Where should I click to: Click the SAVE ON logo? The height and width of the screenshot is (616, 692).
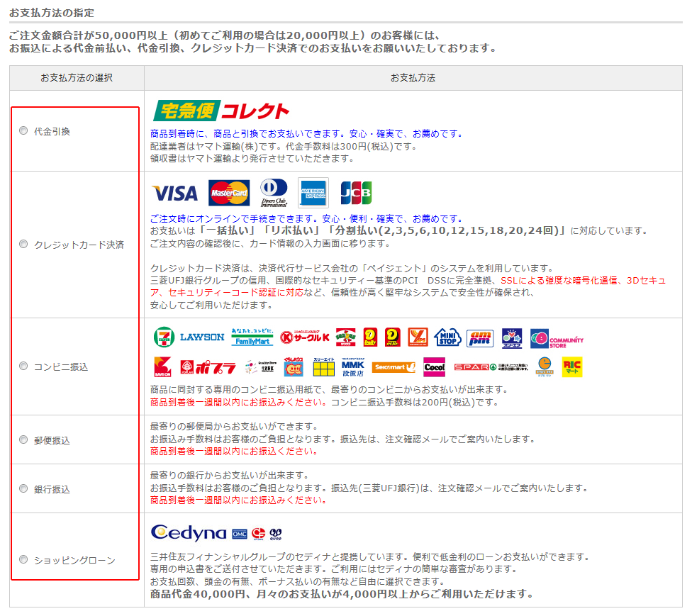point(162,366)
